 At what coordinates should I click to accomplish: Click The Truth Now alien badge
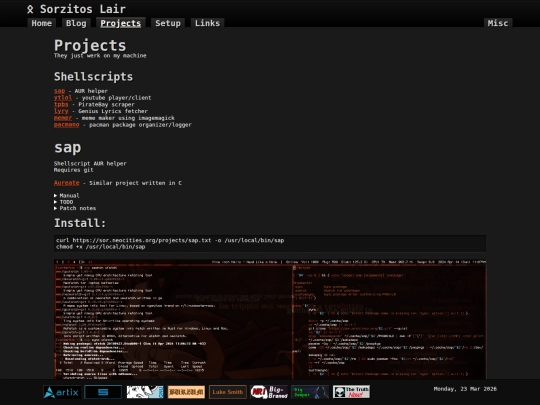(351, 392)
